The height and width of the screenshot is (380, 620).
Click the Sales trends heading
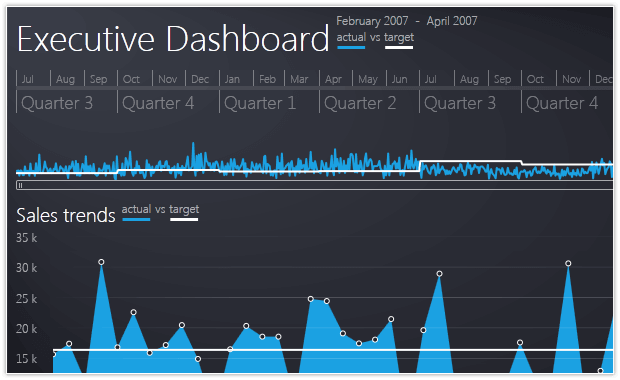pos(66,216)
